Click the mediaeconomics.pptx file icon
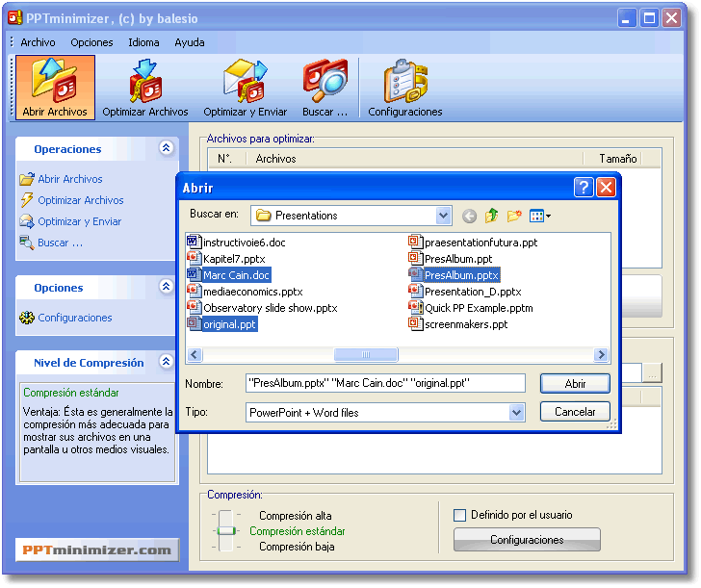This screenshot has width=701, height=588. pos(194,291)
